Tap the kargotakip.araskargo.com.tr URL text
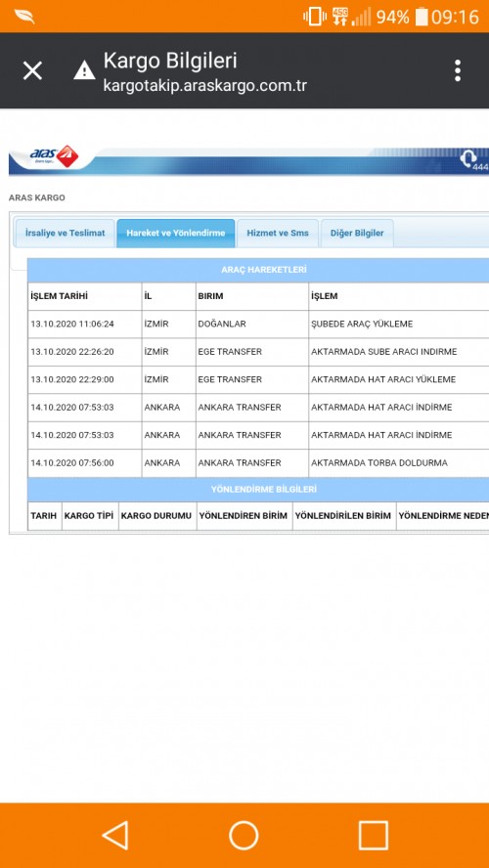The height and width of the screenshot is (868, 489). [205, 86]
